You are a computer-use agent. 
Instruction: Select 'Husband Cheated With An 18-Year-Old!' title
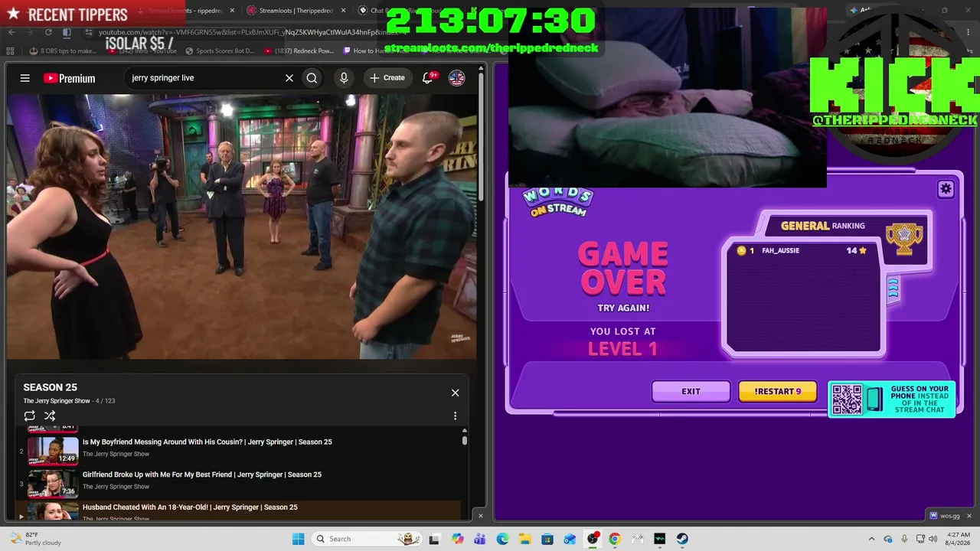point(190,507)
